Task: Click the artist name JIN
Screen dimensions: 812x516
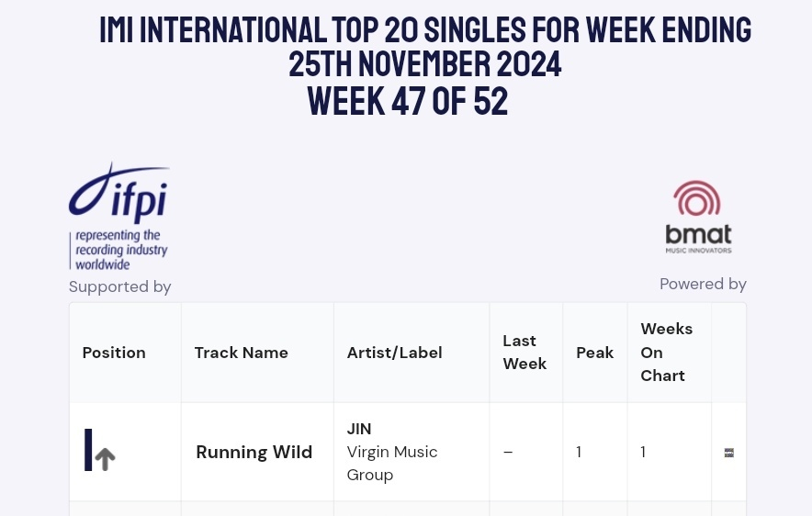Action: (359, 429)
